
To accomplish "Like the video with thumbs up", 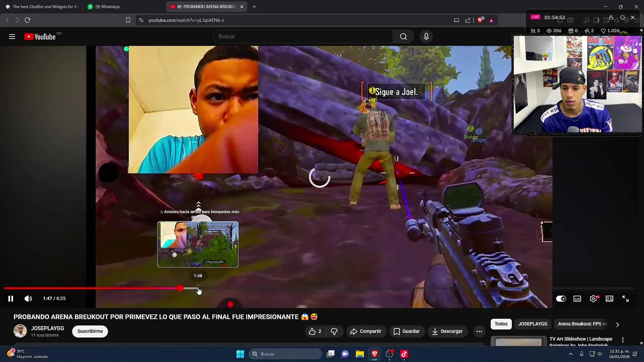I will [x=315, y=331].
